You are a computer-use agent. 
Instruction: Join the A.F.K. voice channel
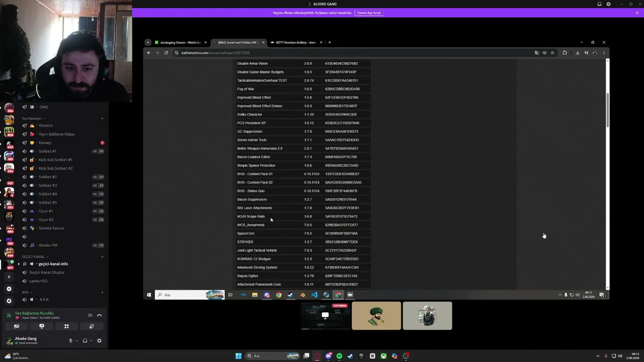(63, 300)
